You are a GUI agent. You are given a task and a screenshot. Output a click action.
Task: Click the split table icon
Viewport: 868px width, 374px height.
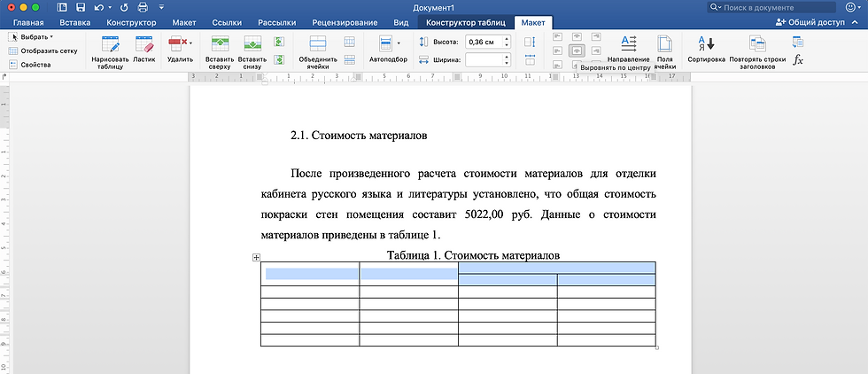tap(350, 59)
